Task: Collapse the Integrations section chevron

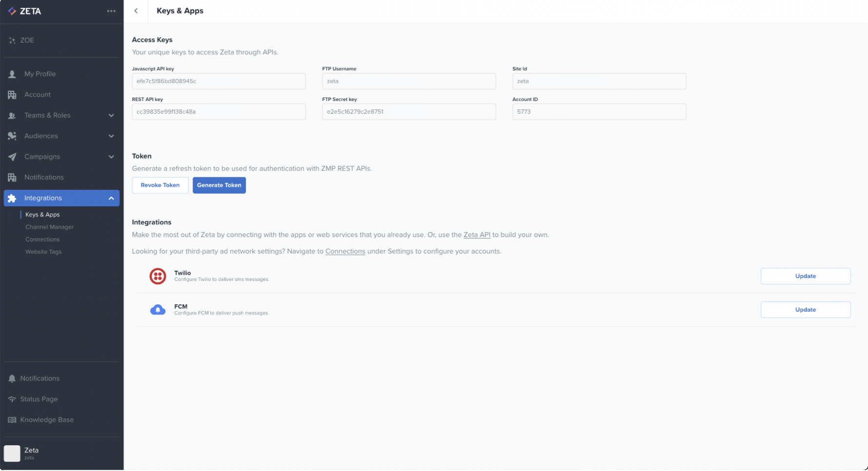Action: [111, 198]
